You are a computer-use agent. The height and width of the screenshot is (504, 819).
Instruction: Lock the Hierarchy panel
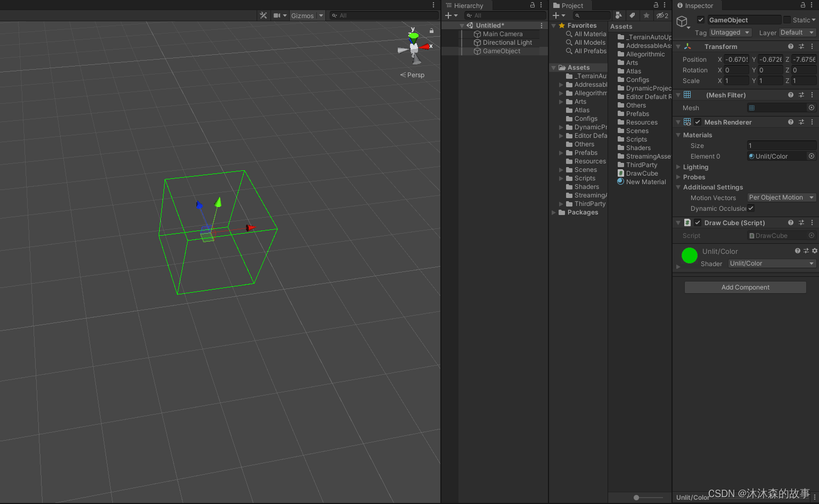[x=532, y=5]
